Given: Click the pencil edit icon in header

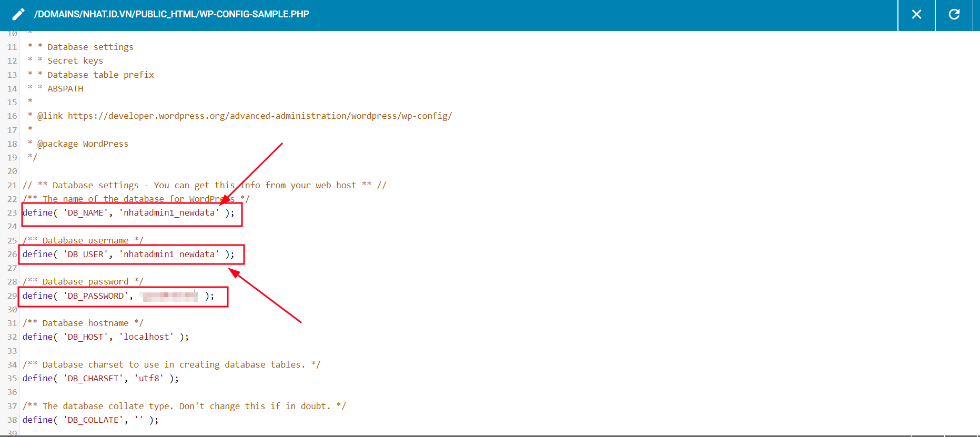Looking at the screenshot, I should [18, 14].
